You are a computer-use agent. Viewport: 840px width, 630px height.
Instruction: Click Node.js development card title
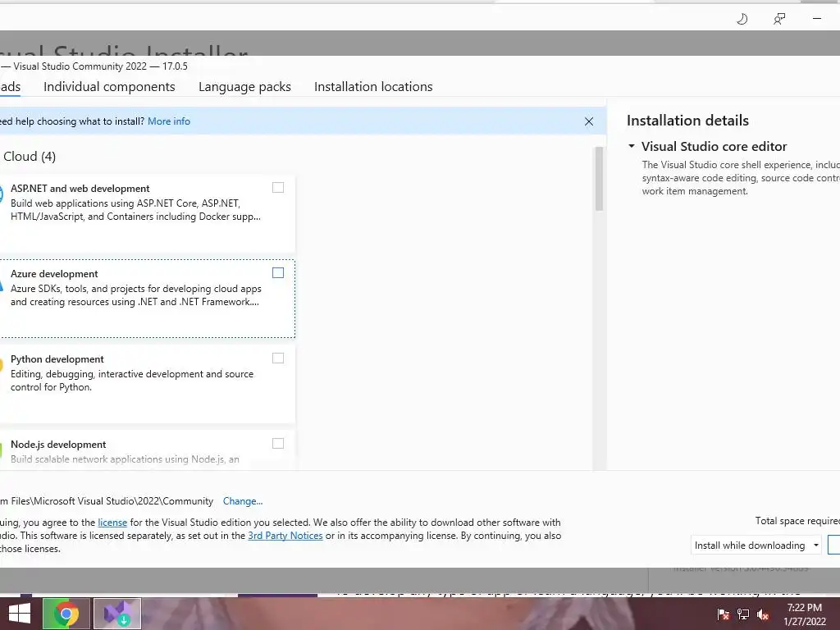(x=58, y=444)
